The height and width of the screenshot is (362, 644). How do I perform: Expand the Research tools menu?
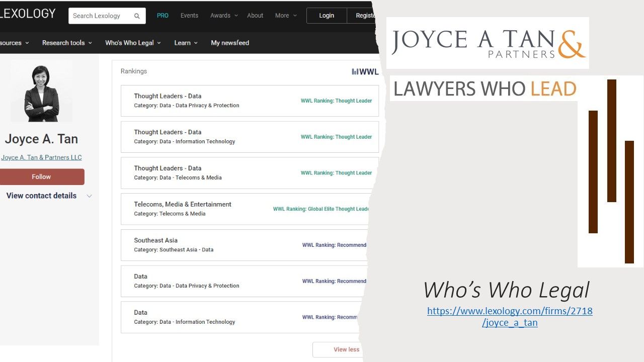pyautogui.click(x=67, y=43)
